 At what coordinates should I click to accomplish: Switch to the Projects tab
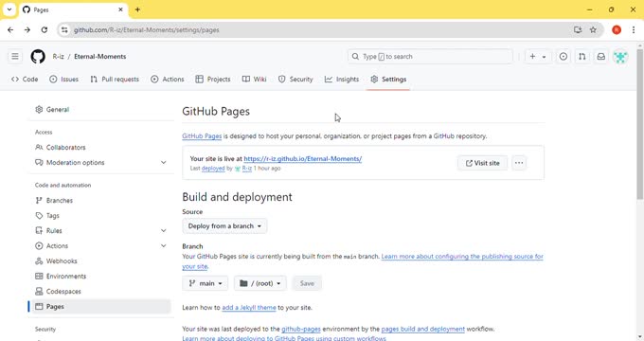pyautogui.click(x=213, y=80)
